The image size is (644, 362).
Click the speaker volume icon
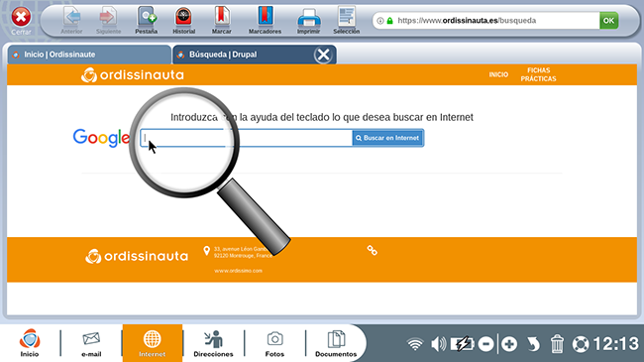[438, 344]
